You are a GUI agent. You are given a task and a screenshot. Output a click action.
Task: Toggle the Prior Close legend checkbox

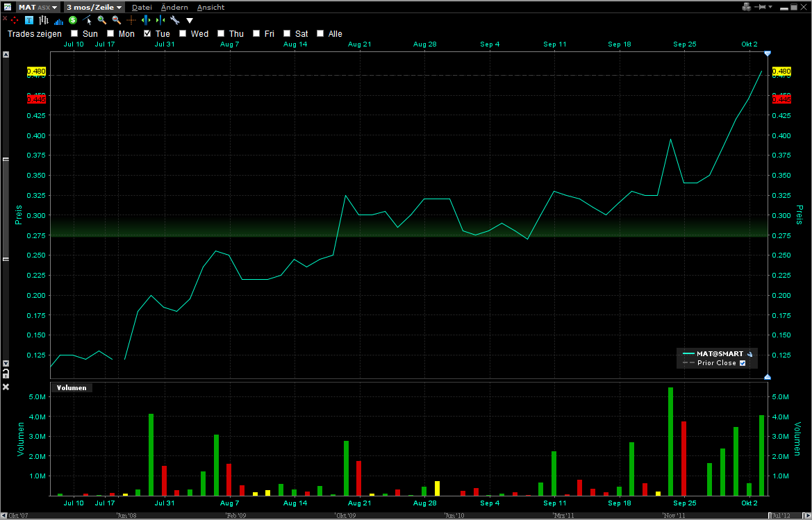[743, 363]
